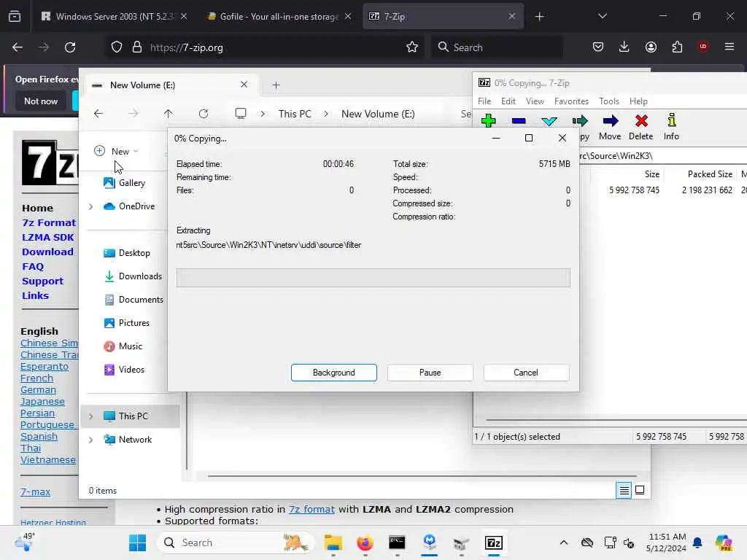
Task: Click Packed Size column header in 7-Zip
Action: [709, 174]
